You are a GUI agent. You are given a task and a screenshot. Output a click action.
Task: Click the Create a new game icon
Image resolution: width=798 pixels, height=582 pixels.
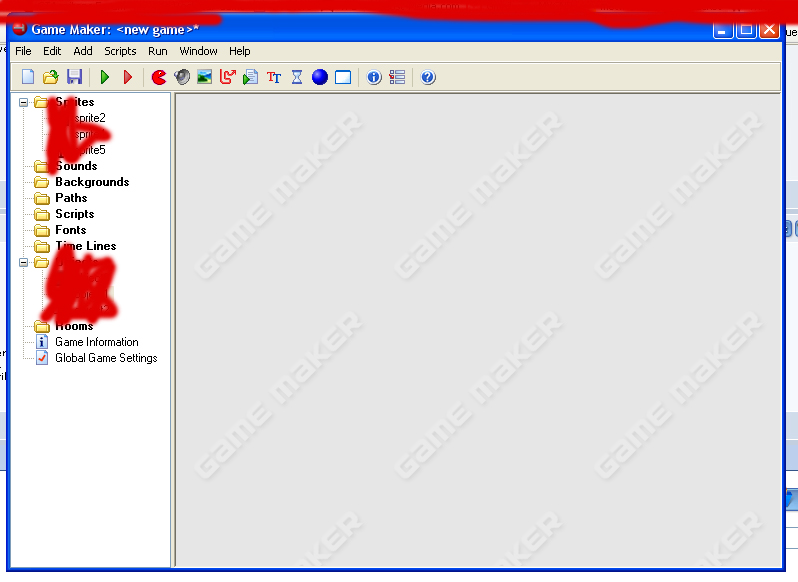click(28, 77)
